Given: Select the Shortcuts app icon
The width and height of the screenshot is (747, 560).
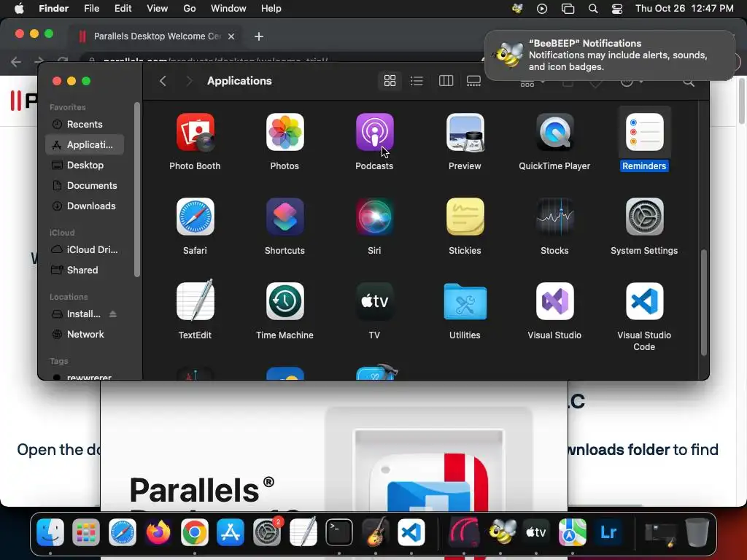Looking at the screenshot, I should 285,217.
